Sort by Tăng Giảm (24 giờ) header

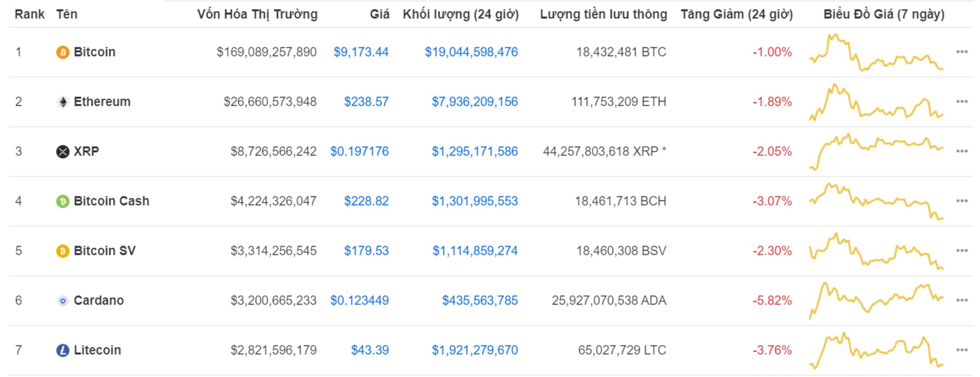pos(737,14)
